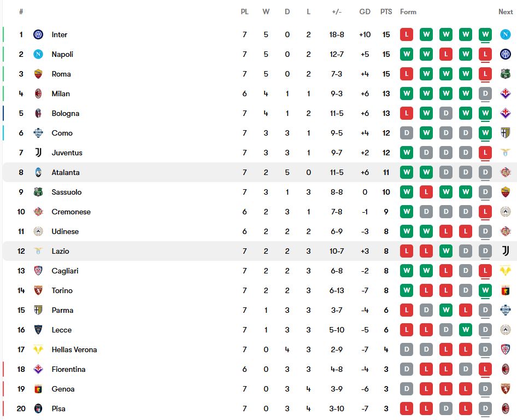Click the Juventus logo in the seventh row
The height and width of the screenshot is (420, 517).
(x=38, y=153)
